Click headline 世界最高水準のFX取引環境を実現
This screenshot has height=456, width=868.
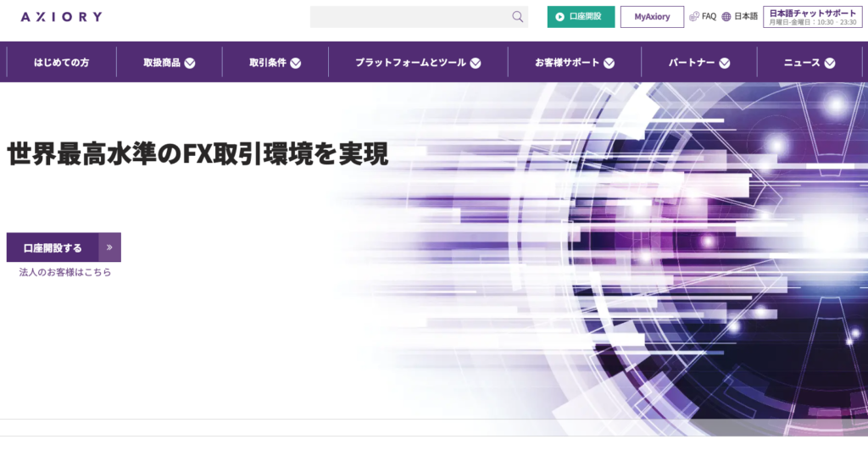point(198,154)
